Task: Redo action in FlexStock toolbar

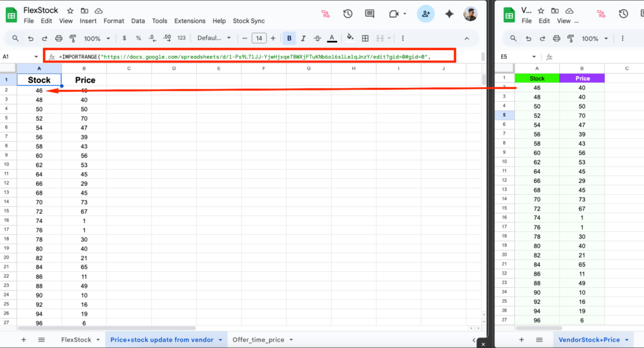Action: (45, 38)
